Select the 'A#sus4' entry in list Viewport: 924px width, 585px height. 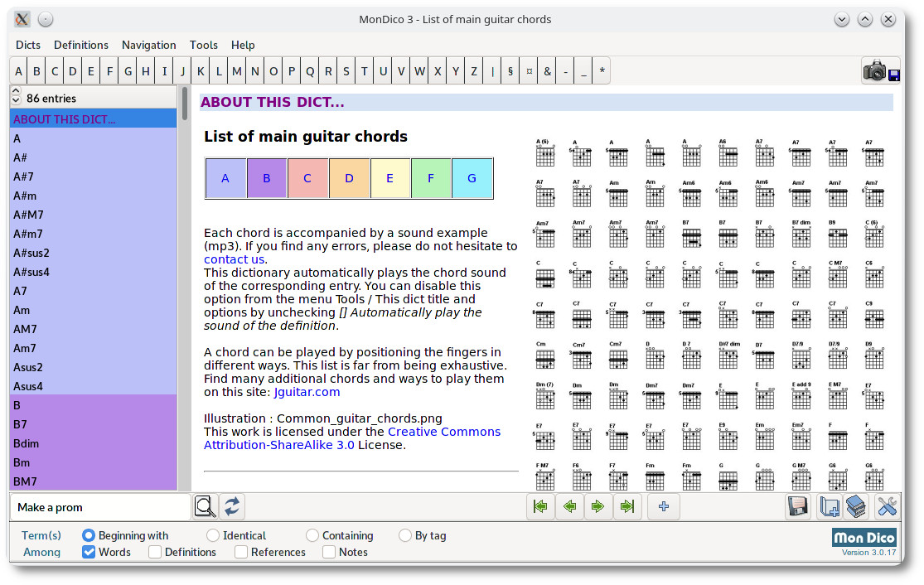click(93, 272)
